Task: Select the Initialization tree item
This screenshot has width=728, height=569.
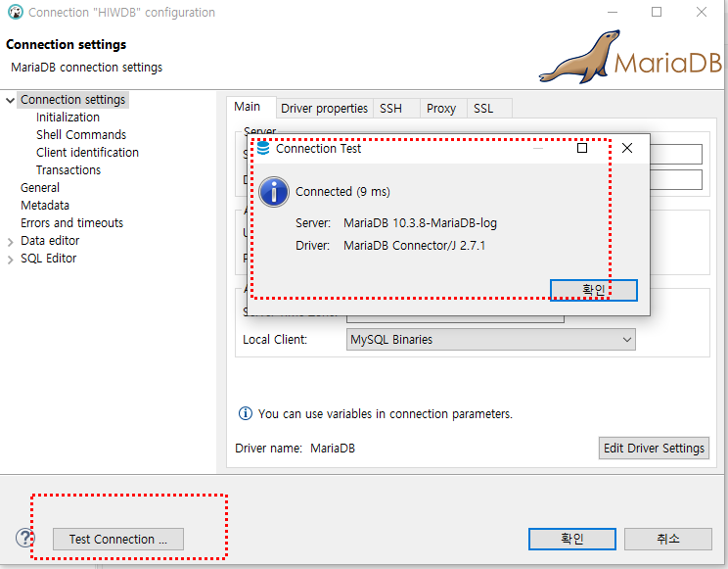Action: 68,118
